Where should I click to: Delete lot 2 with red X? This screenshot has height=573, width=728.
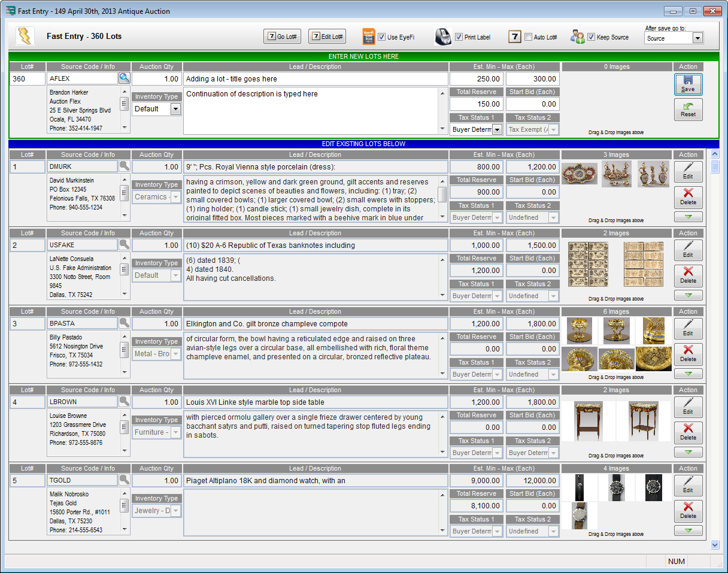tap(688, 275)
